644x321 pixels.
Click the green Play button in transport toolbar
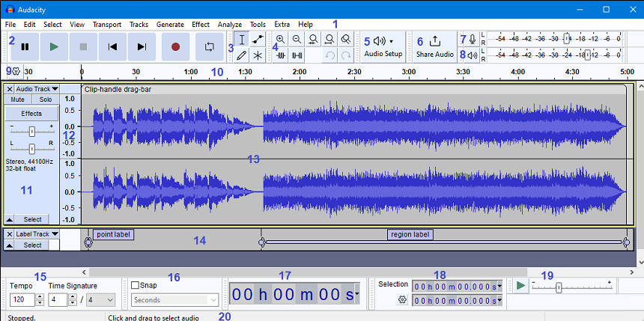tap(54, 47)
